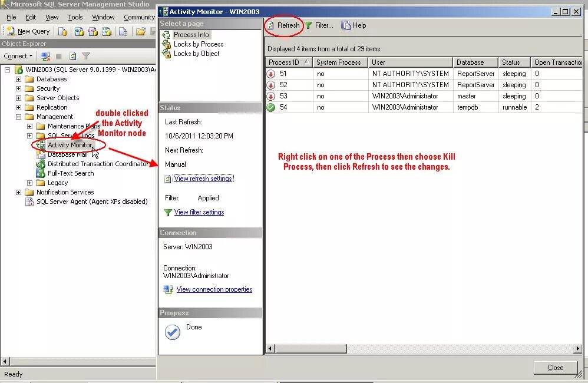Click Refresh in Activity Monitor toolbar
Viewport: 588px width, 383px height.
(283, 25)
